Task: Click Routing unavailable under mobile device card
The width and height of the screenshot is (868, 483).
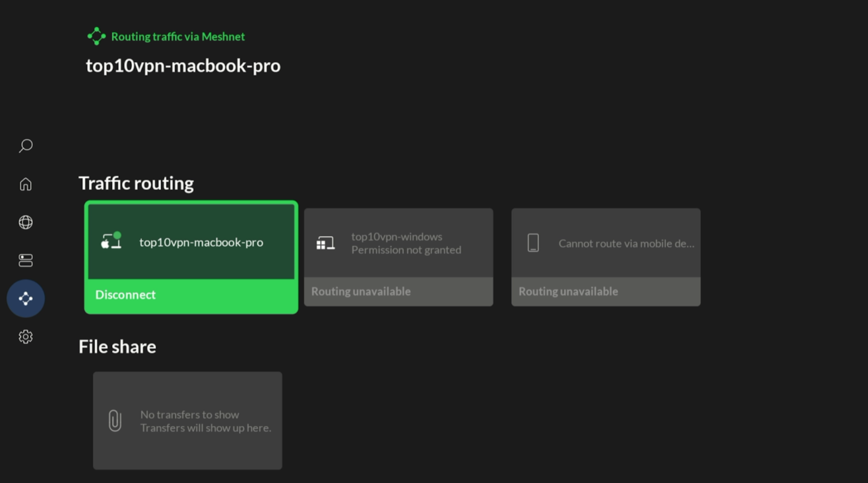Action: pyautogui.click(x=568, y=292)
